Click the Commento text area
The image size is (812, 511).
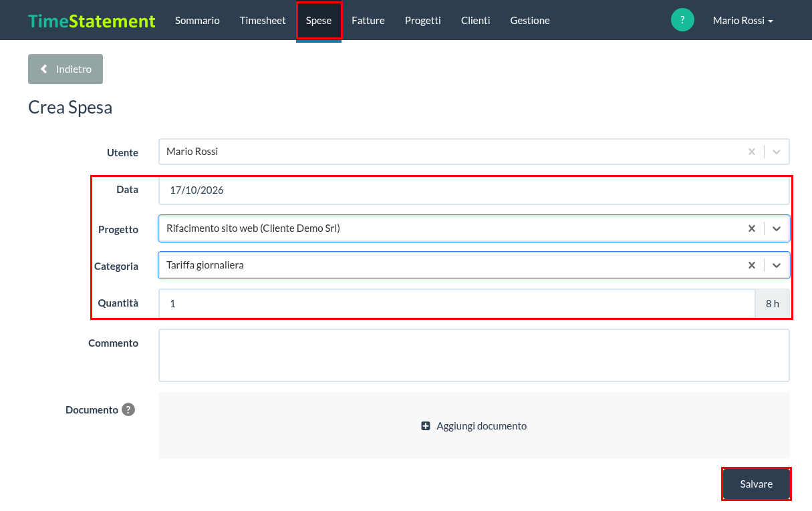[x=474, y=355]
